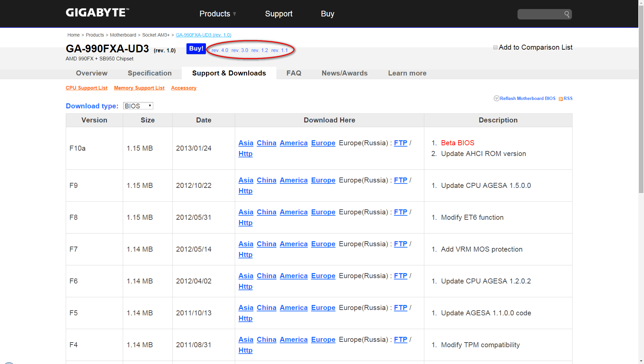Click the search magnifier icon
This screenshot has width=644, height=364.
[x=567, y=14]
